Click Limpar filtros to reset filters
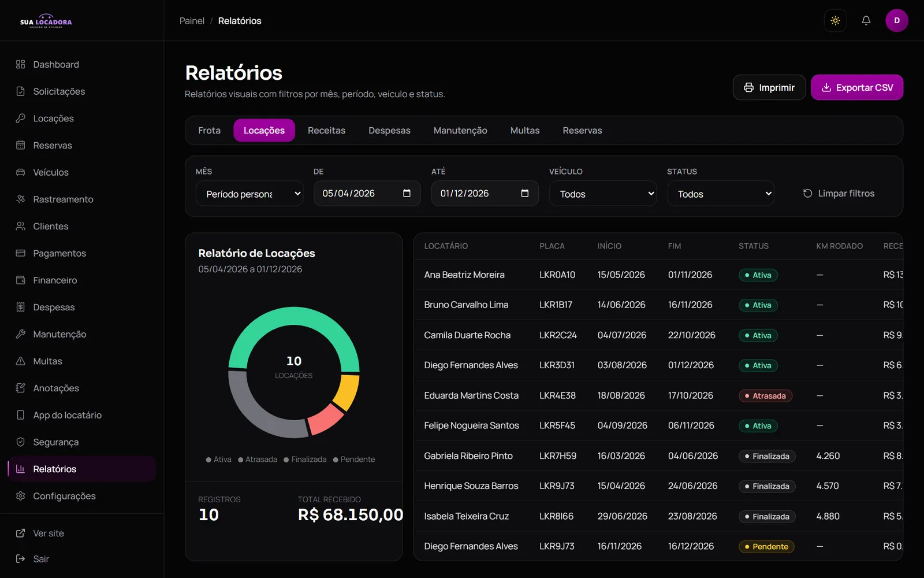This screenshot has height=578, width=924. coord(839,194)
